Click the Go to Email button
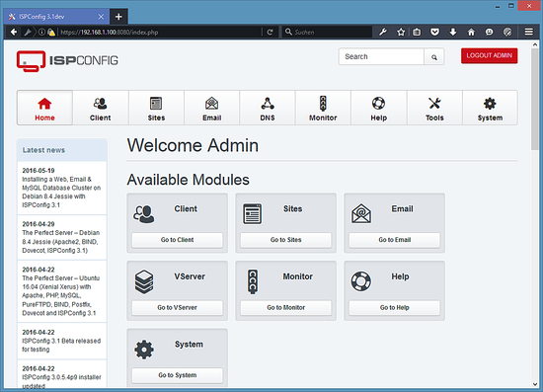The height and width of the screenshot is (392, 543). [395, 240]
